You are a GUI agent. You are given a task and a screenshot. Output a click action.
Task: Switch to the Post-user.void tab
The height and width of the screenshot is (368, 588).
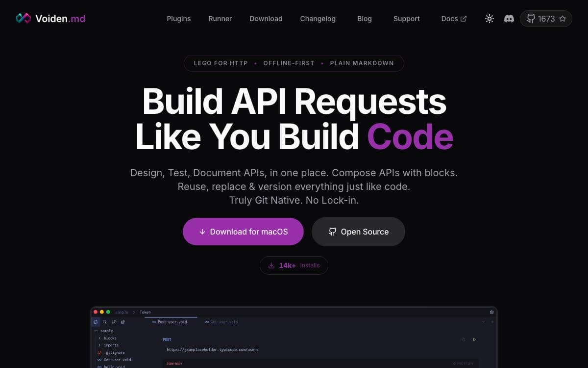pyautogui.click(x=171, y=322)
